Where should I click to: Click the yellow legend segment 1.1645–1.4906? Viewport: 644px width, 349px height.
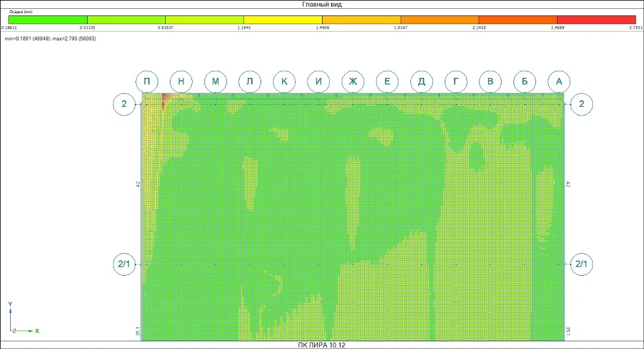coord(283,19)
